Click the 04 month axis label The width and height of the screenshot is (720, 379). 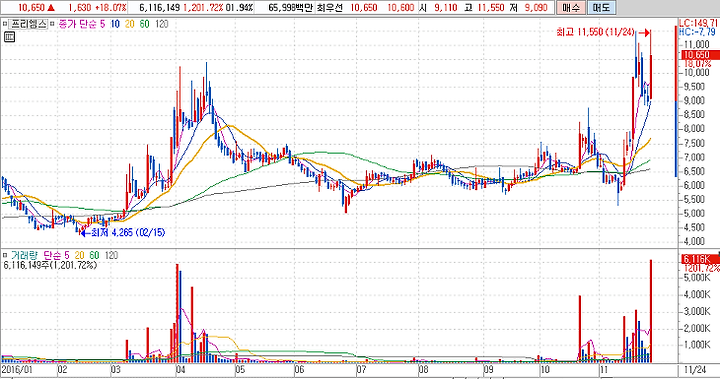click(x=180, y=370)
